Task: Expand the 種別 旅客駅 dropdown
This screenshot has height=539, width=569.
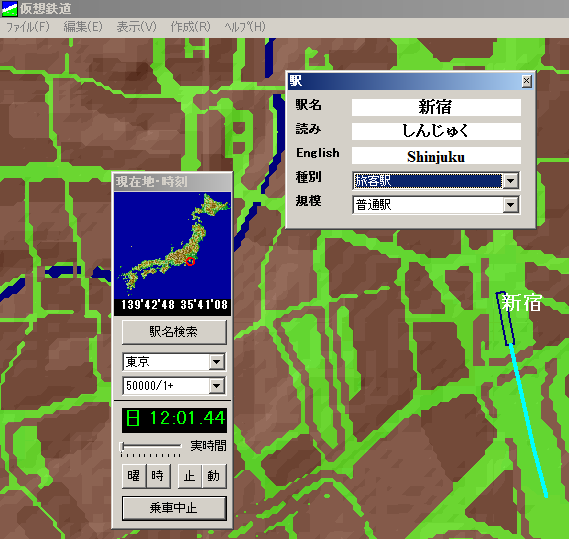Action: coord(511,181)
